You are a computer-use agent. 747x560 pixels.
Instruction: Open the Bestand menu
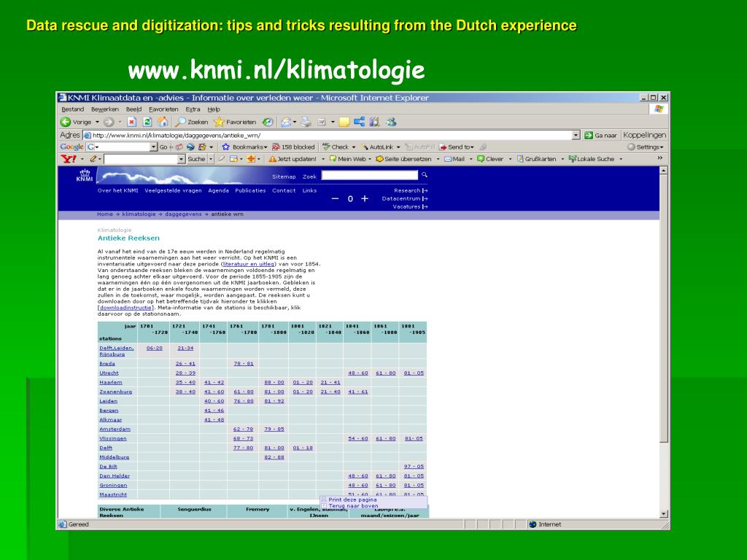[x=72, y=109]
